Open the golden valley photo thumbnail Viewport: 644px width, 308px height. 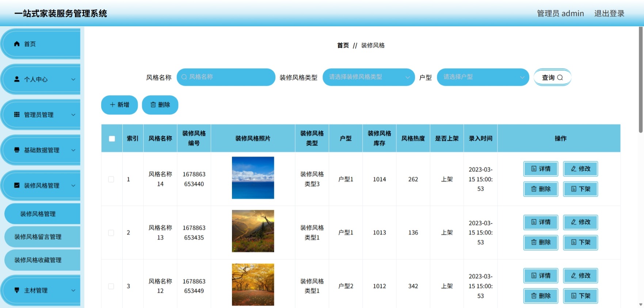pos(253,231)
